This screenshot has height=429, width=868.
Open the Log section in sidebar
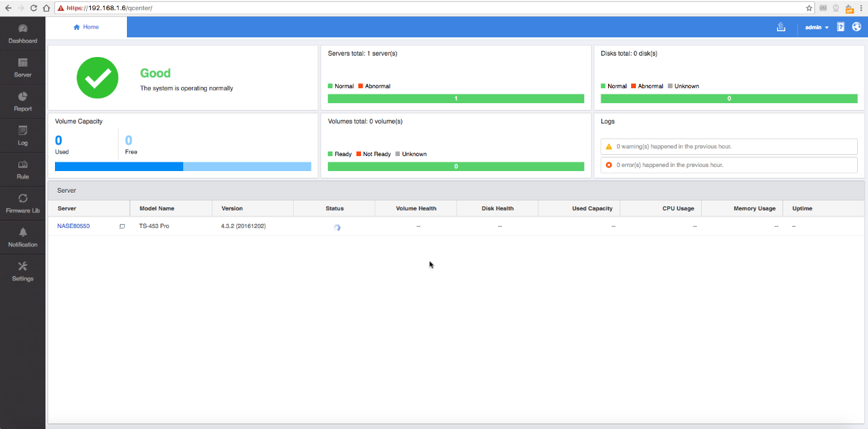22,136
